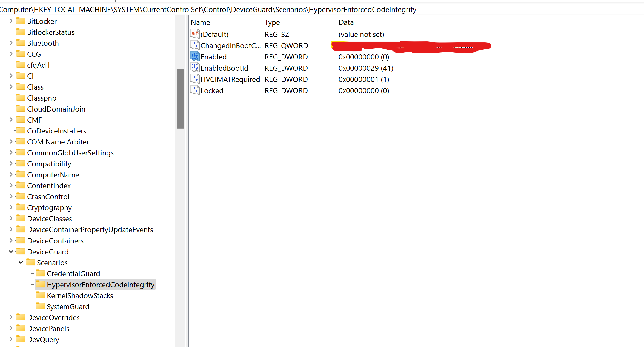Viewport: 644px width, 347px height.
Task: Click the KernelShadowStacks folder icon
Action: click(41, 295)
